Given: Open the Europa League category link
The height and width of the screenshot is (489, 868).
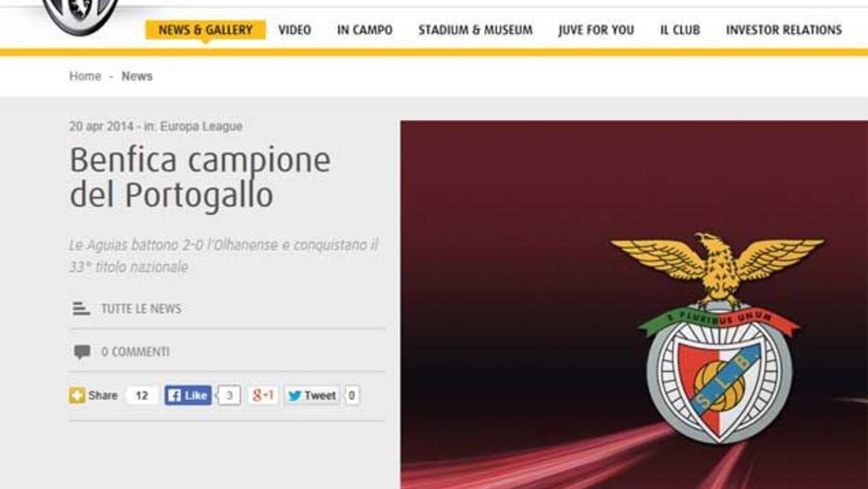Looking at the screenshot, I should click(x=201, y=127).
